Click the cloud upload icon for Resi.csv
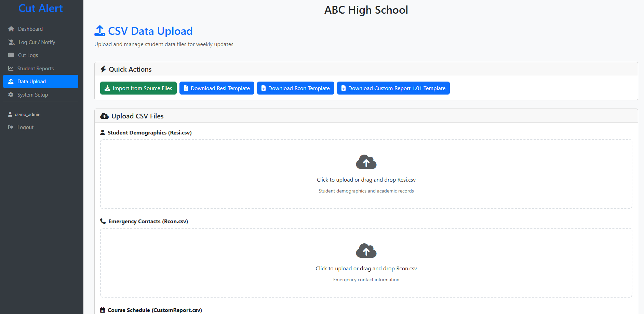This screenshot has height=314, width=644. [366, 162]
